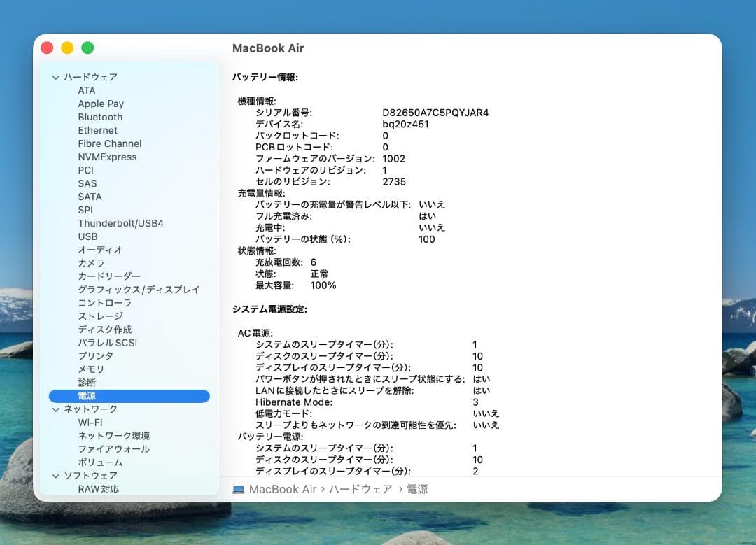Select ファイアウォール in the sidebar
The height and width of the screenshot is (545, 756).
(114, 449)
